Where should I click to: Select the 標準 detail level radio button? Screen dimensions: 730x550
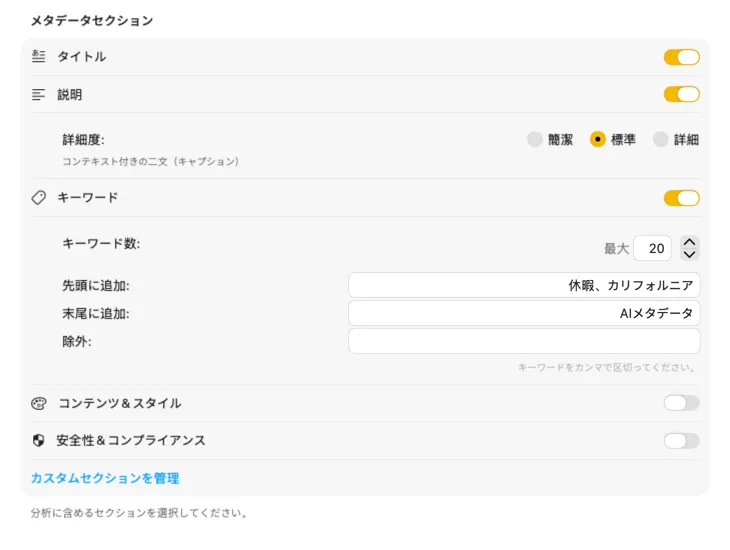597,139
